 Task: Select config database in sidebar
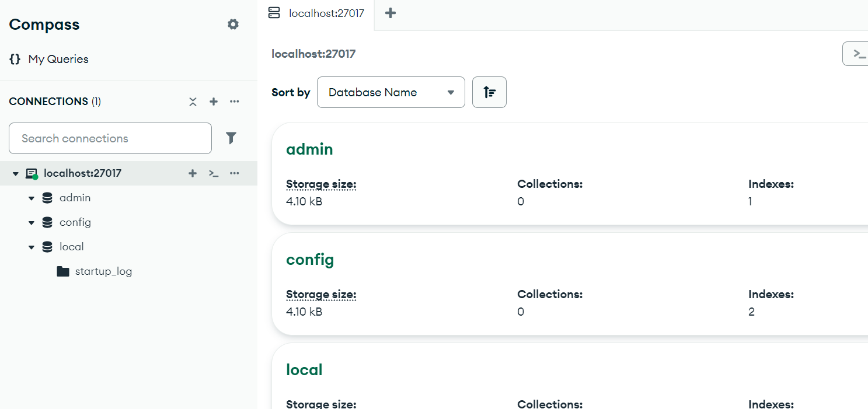tap(75, 222)
